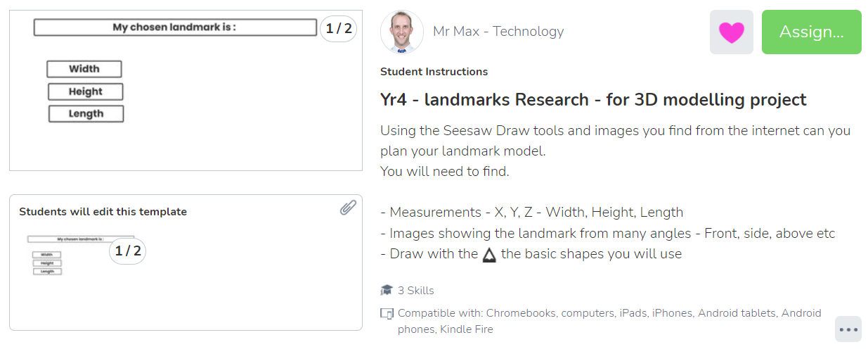The image size is (868, 354).
Task: Open the small student template thumbnail
Action: tap(81, 255)
